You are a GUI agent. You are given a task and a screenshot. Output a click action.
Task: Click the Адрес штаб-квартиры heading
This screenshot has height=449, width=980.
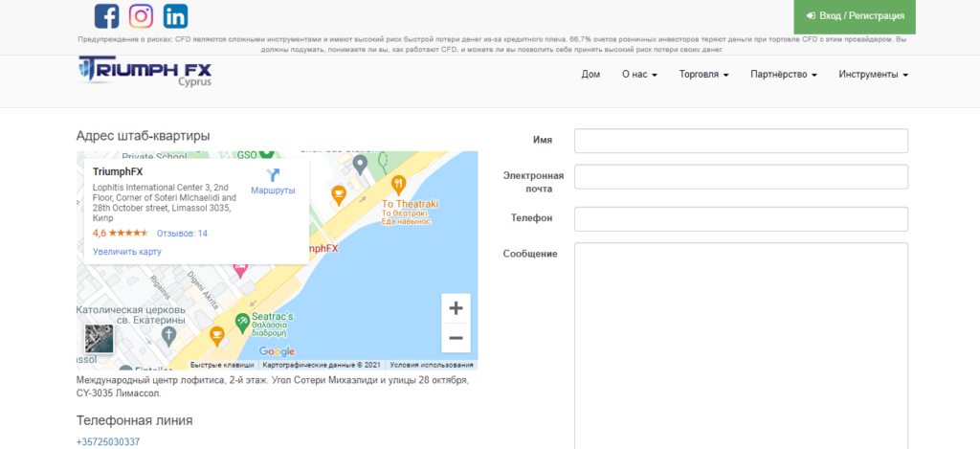[x=144, y=136]
